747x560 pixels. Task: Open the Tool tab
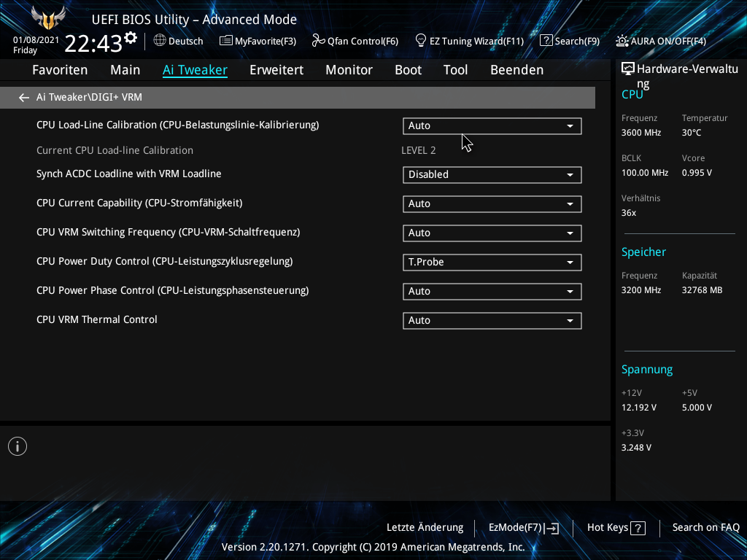tap(455, 70)
